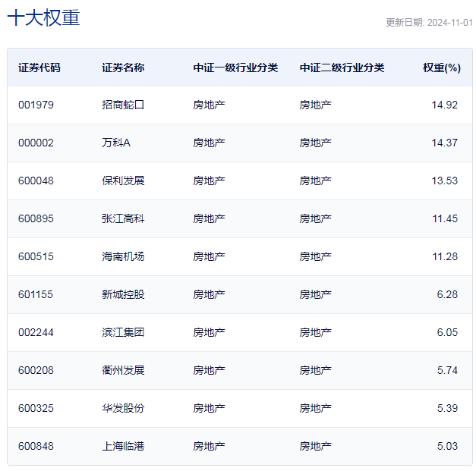Click the weight value 14.92

[x=444, y=105]
